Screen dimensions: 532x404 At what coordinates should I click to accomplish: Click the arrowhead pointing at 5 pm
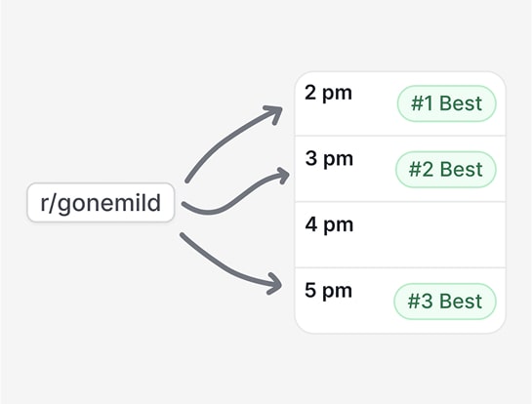[x=275, y=284]
